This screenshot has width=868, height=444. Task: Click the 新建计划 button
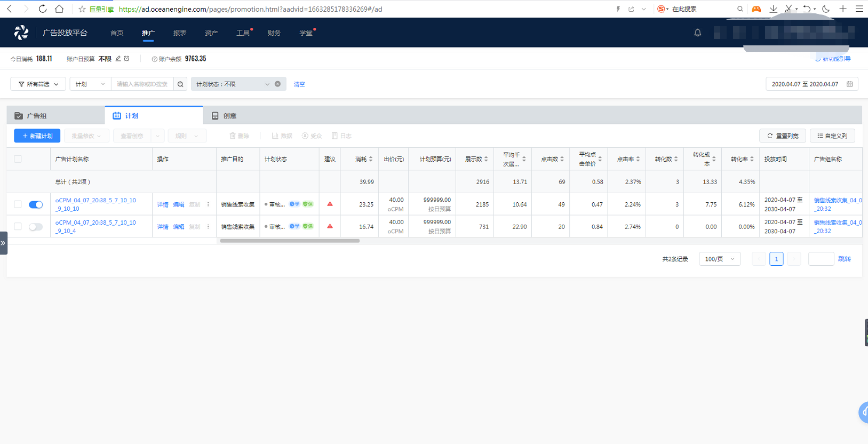[37, 136]
